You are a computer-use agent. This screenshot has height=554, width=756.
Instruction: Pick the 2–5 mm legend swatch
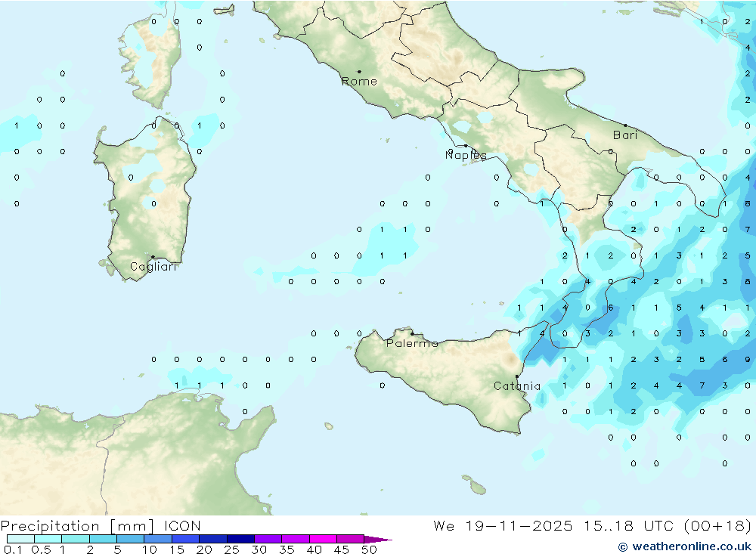click(103, 539)
